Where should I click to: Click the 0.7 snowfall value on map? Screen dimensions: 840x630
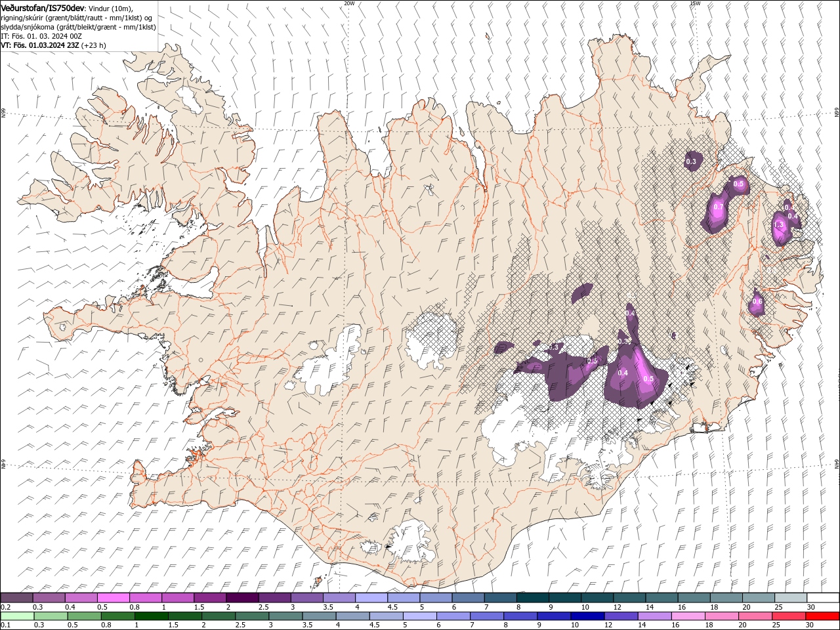[718, 207]
